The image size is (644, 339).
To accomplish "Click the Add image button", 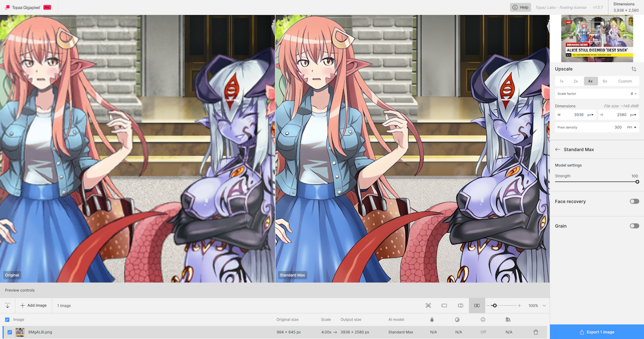I will (33, 305).
